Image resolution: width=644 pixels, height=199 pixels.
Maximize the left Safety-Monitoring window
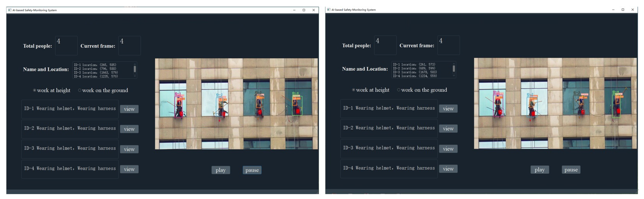[x=304, y=10]
